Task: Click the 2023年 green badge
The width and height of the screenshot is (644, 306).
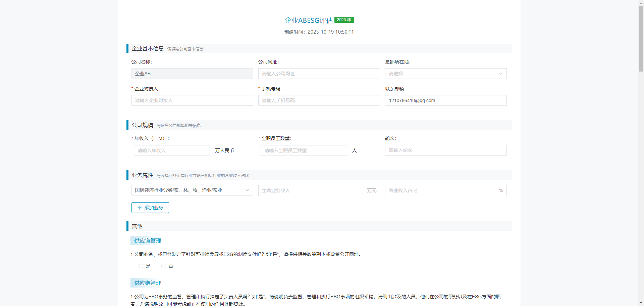Action: point(344,20)
